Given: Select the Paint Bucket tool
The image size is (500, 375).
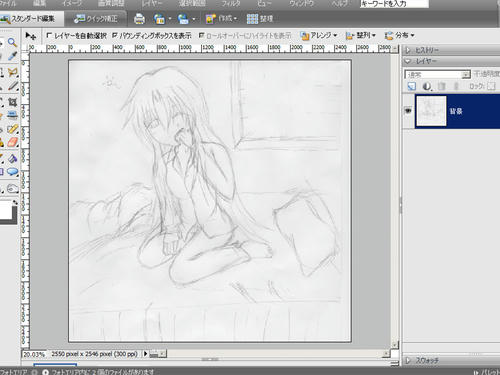Looking at the screenshot, I should 12,158.
